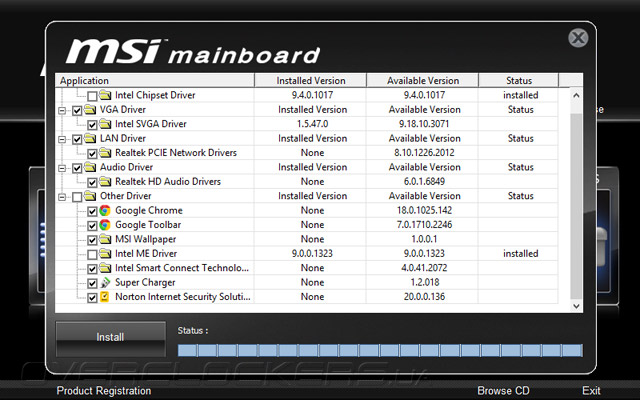640x400 pixels.
Task: Click the Status column header
Action: [x=518, y=80]
